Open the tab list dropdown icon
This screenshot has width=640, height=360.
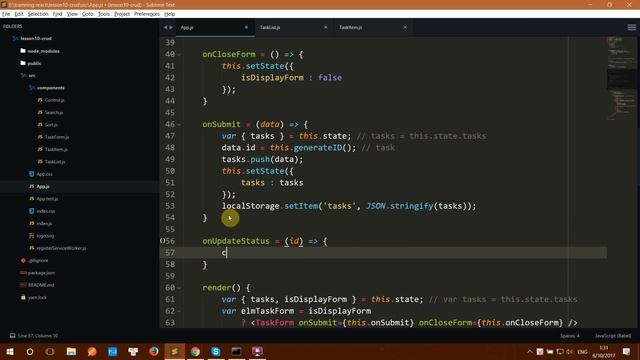pyautogui.click(x=631, y=27)
